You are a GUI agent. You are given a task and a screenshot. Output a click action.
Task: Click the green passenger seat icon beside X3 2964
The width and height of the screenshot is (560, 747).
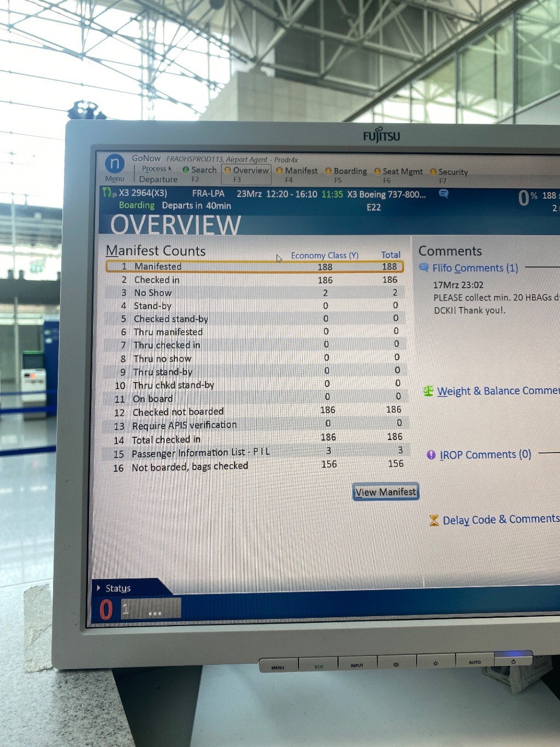pyautogui.click(x=108, y=193)
